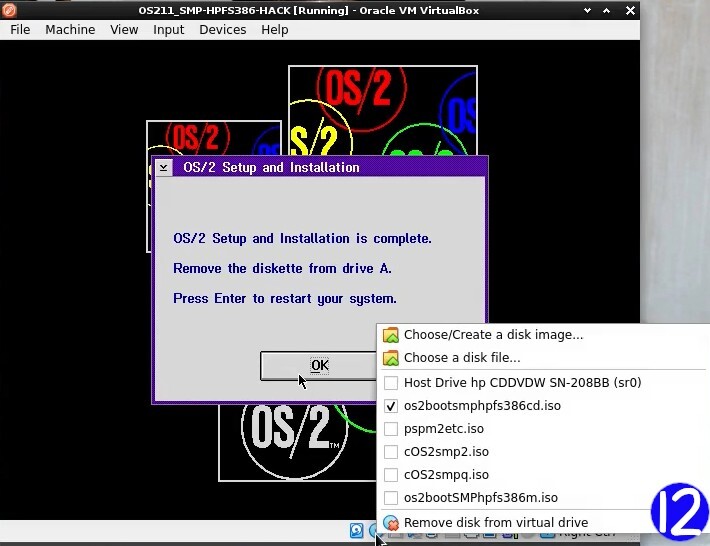Open the Input menu

click(x=168, y=30)
